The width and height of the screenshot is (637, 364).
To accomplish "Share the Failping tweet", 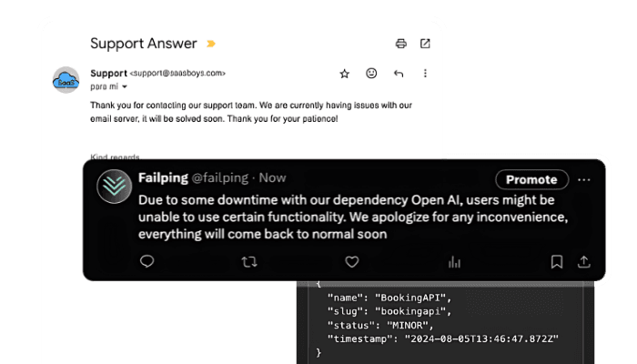I will [x=583, y=262].
